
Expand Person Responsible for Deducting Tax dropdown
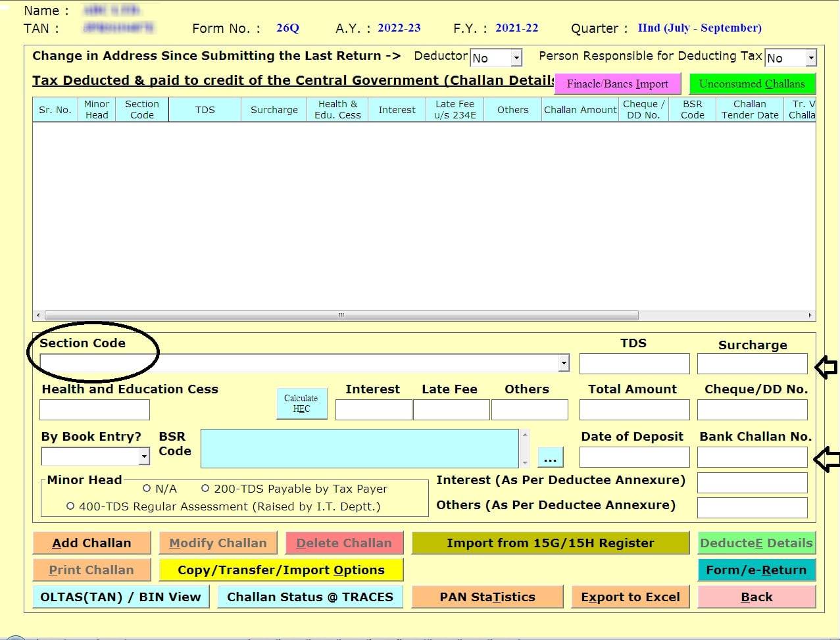point(810,58)
